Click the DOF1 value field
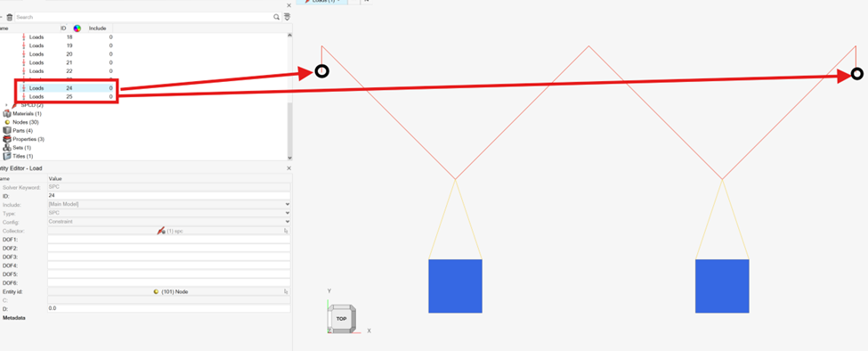 tap(169, 239)
